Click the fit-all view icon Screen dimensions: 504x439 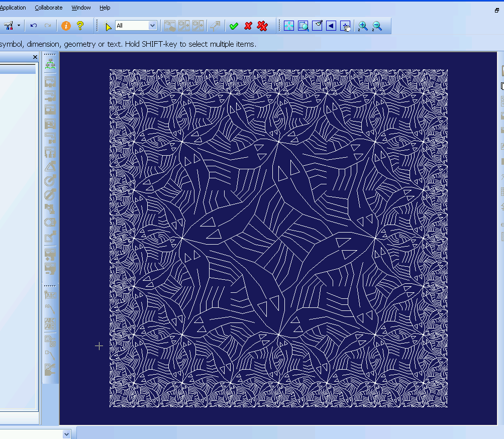pyautogui.click(x=289, y=26)
